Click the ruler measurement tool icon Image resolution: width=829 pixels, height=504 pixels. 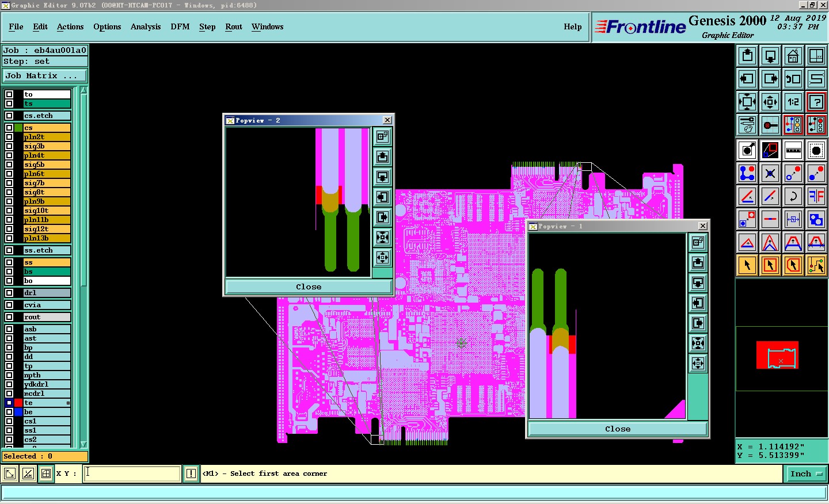click(x=793, y=150)
